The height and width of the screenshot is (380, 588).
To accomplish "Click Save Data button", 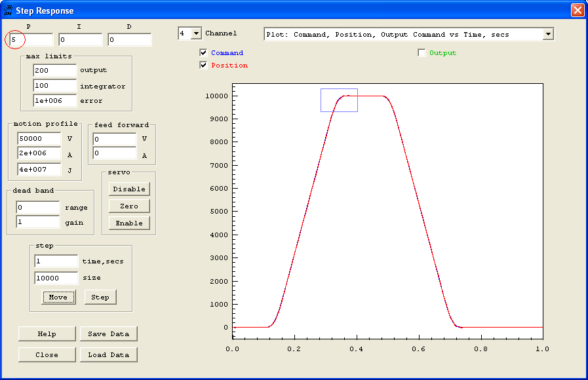I will [109, 333].
